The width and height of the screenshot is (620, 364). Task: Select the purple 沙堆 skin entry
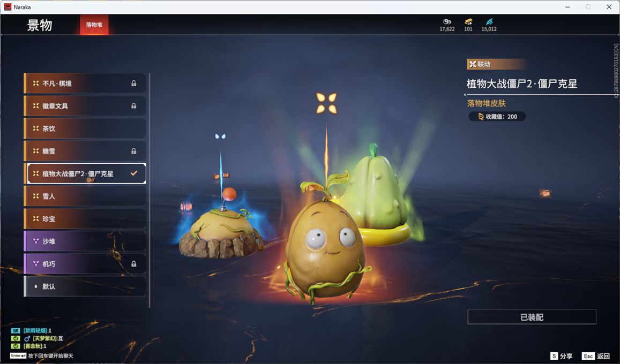click(85, 241)
